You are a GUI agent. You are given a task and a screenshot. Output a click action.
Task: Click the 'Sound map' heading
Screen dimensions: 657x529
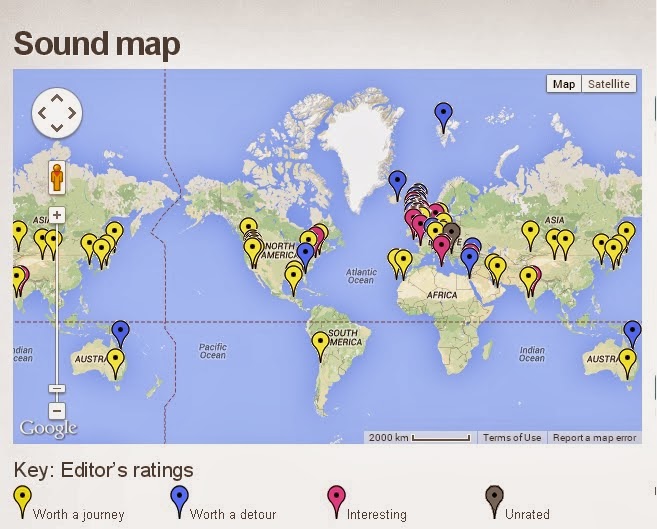tap(97, 44)
